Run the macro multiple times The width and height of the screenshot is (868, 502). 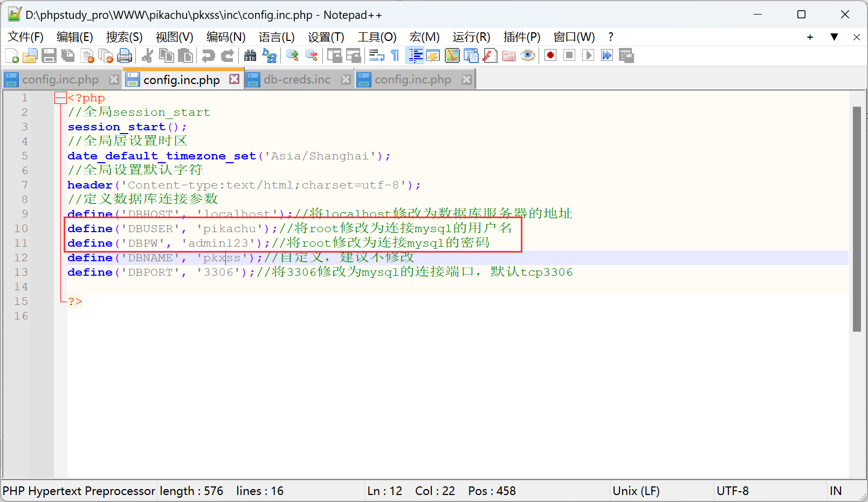607,55
